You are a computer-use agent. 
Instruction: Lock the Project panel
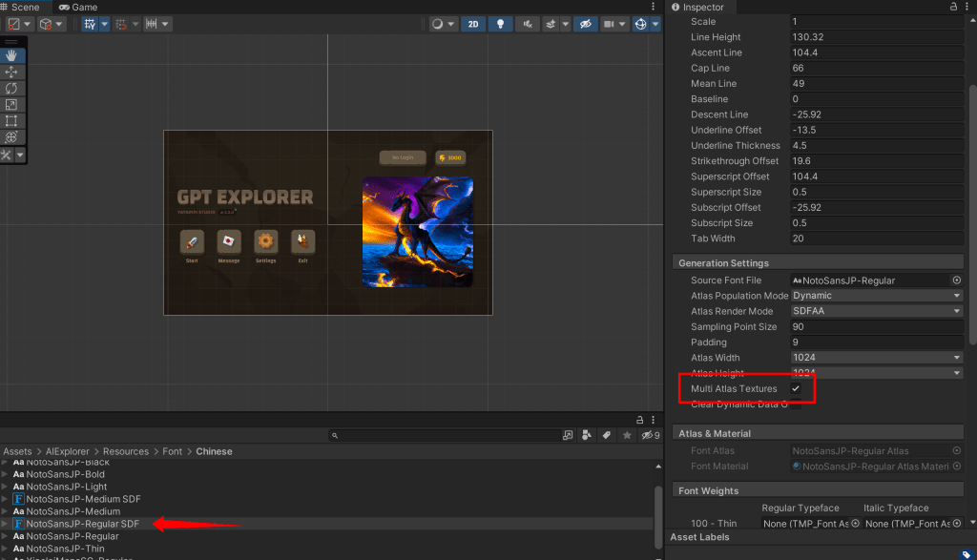click(x=639, y=420)
